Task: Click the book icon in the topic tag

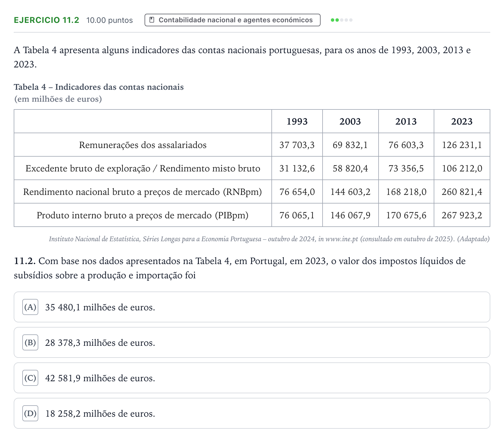Action: 152,20
